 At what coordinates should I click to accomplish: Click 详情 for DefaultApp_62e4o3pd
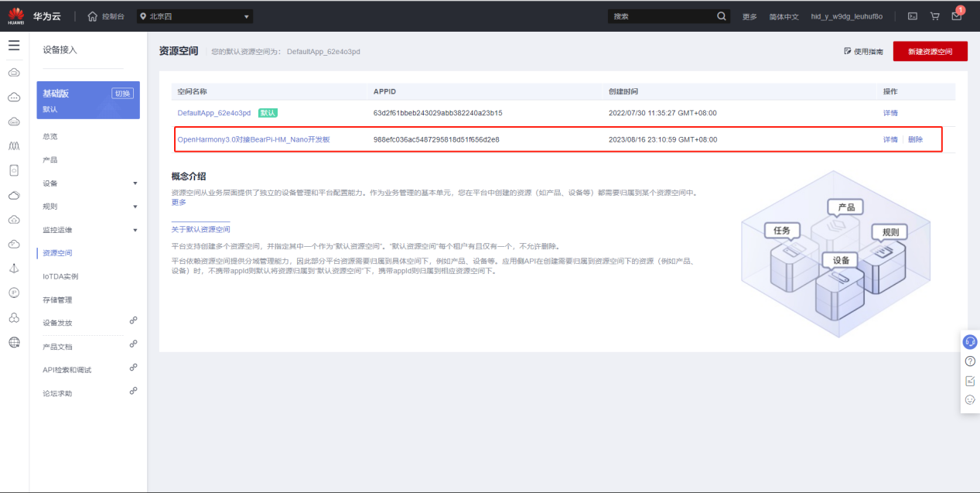(x=890, y=113)
